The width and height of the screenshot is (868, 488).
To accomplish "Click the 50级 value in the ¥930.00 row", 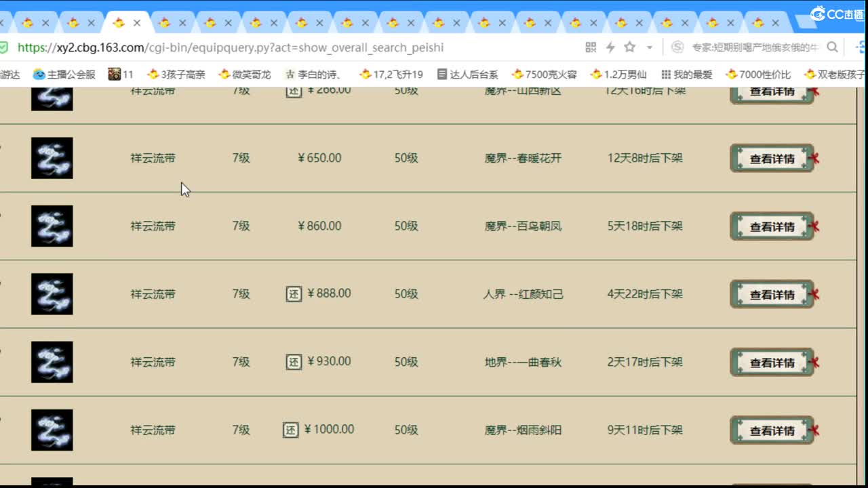I will pos(406,362).
